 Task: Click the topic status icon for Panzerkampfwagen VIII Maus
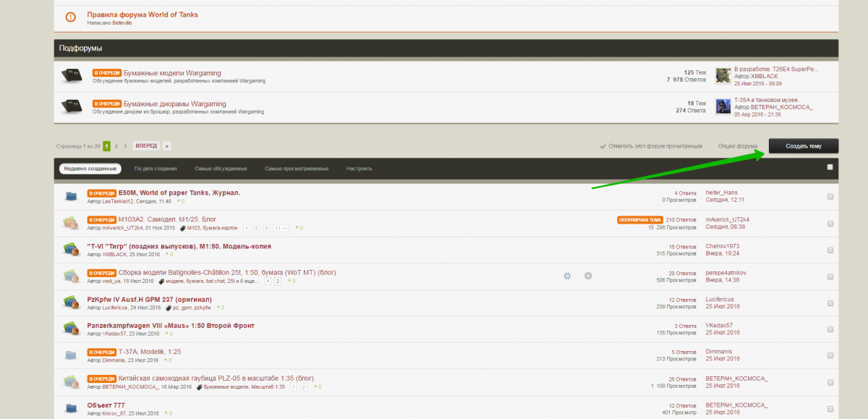point(71,329)
